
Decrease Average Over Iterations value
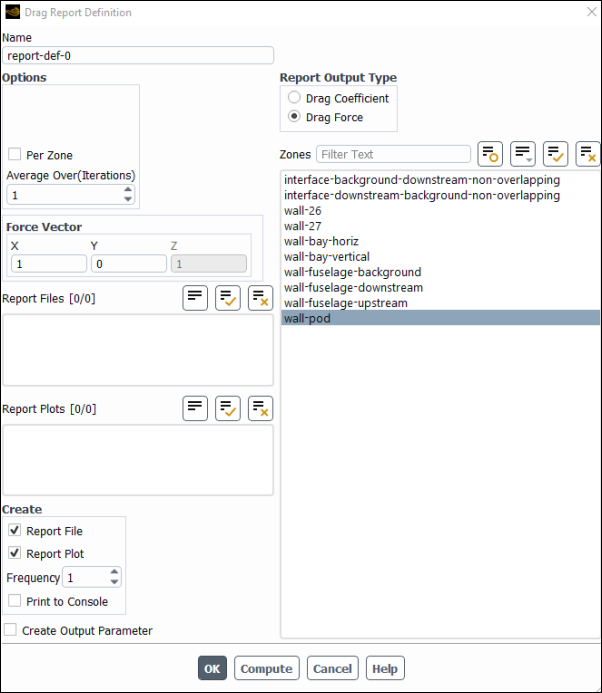[128, 199]
